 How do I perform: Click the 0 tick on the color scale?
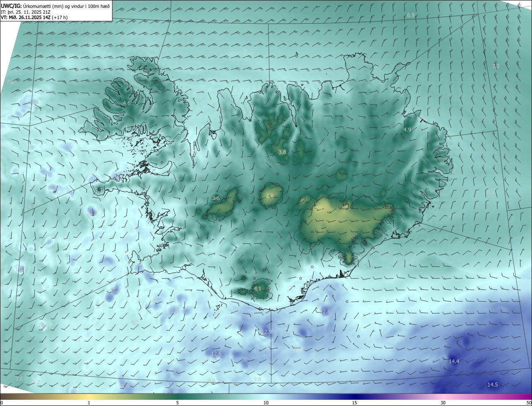[2, 403]
